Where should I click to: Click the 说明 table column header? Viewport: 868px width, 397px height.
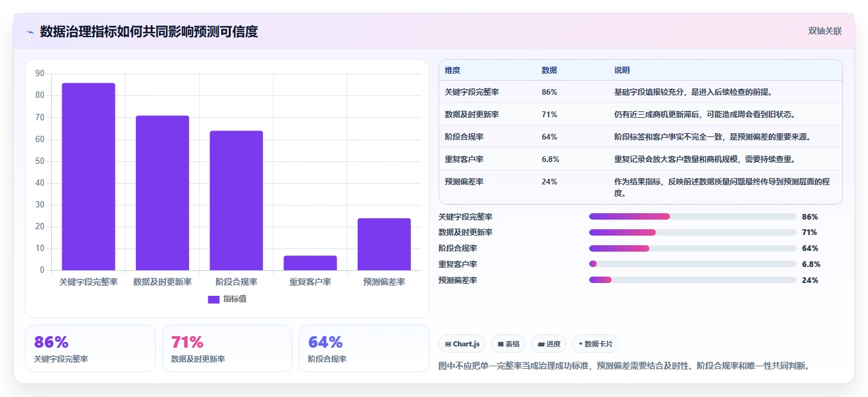(622, 70)
